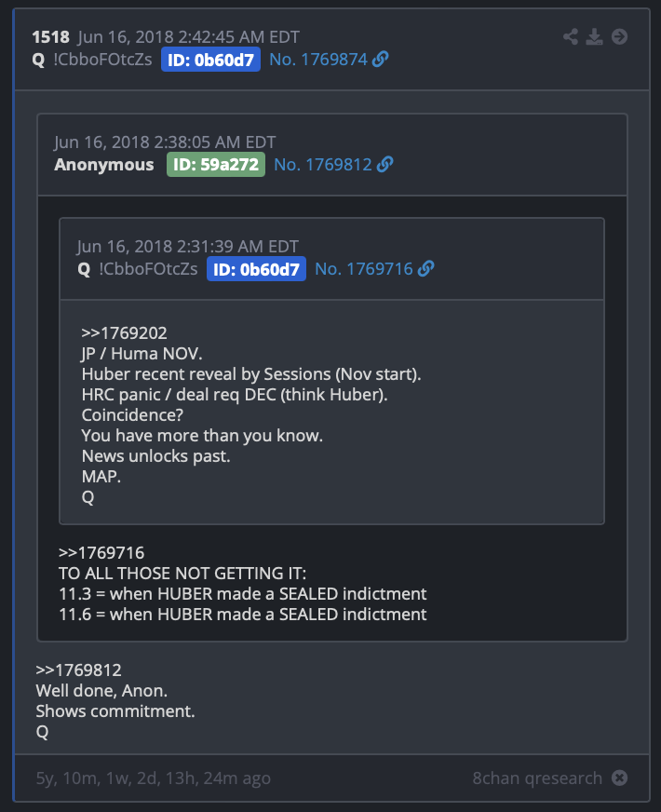
Task: Click the 8chan qresearch source label
Action: (x=537, y=778)
